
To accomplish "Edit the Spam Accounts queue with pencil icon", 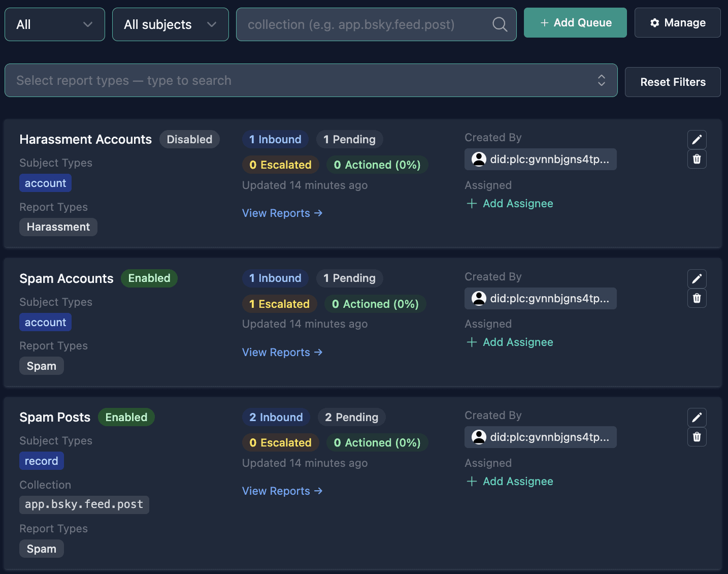I will pyautogui.click(x=697, y=279).
